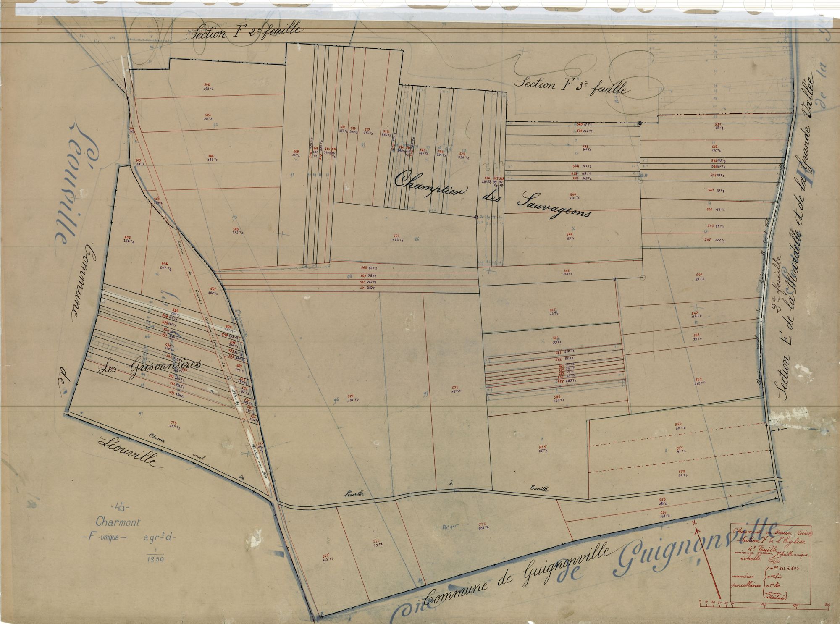The height and width of the screenshot is (624, 840).
Task: Click parcel number 552
Action: pos(682,472)
